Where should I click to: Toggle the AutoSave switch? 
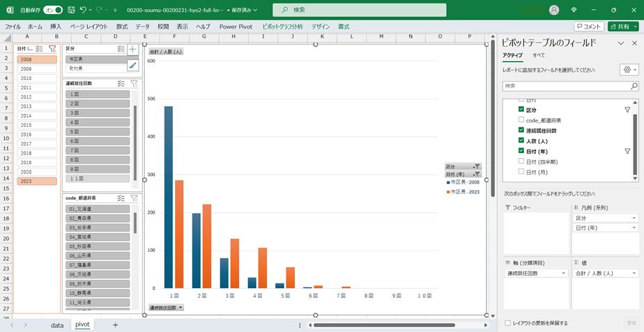(53, 10)
